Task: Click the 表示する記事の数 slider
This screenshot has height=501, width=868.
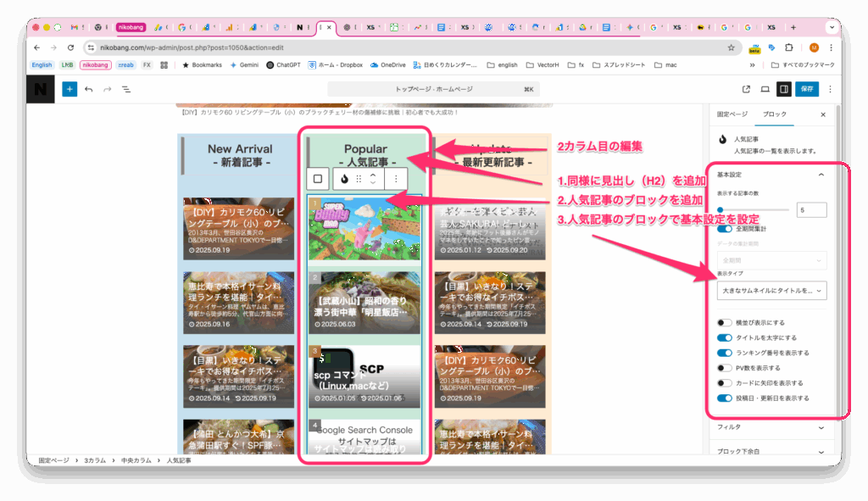Action: pos(753,209)
